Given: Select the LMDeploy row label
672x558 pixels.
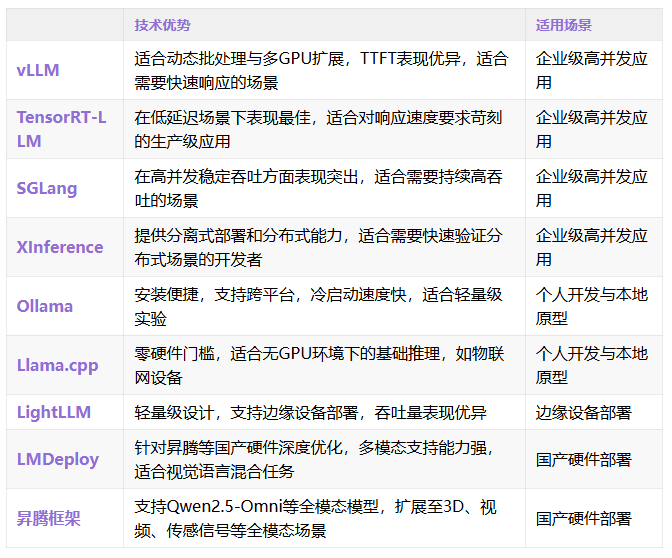Looking at the screenshot, I should point(57,459).
